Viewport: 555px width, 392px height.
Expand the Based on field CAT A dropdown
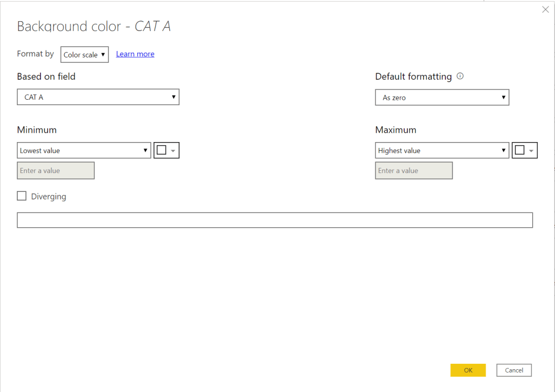pyautogui.click(x=98, y=97)
